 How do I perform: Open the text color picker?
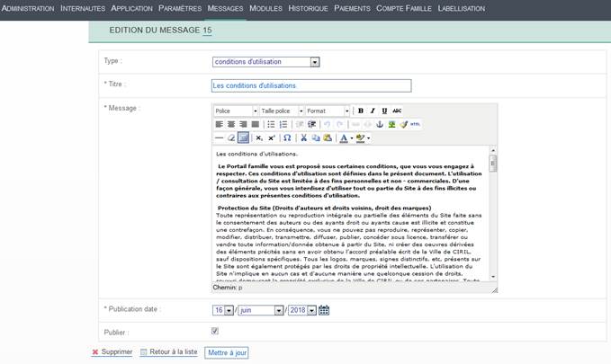click(x=345, y=138)
